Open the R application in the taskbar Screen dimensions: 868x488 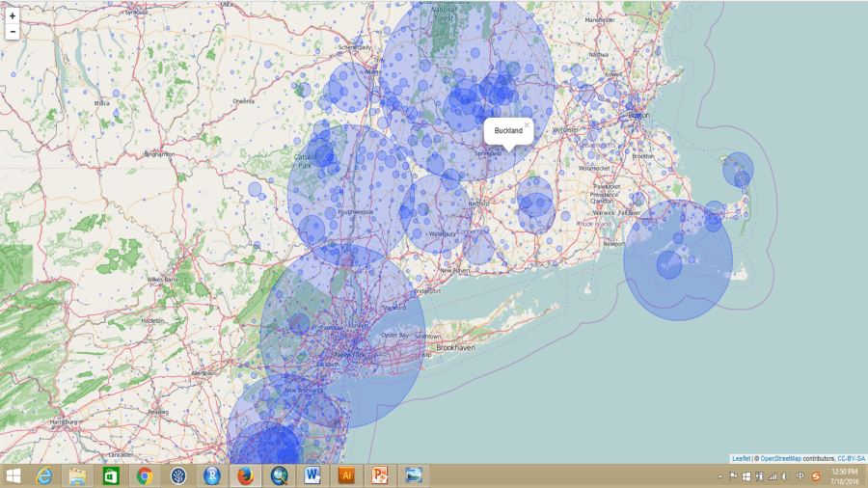click(212, 475)
